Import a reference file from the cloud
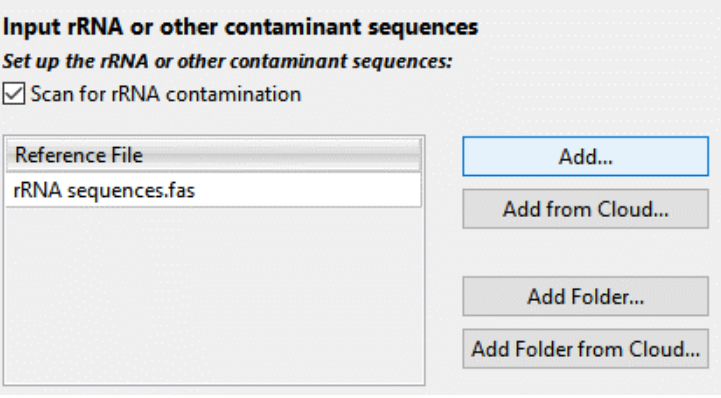The image size is (721, 398). click(585, 209)
